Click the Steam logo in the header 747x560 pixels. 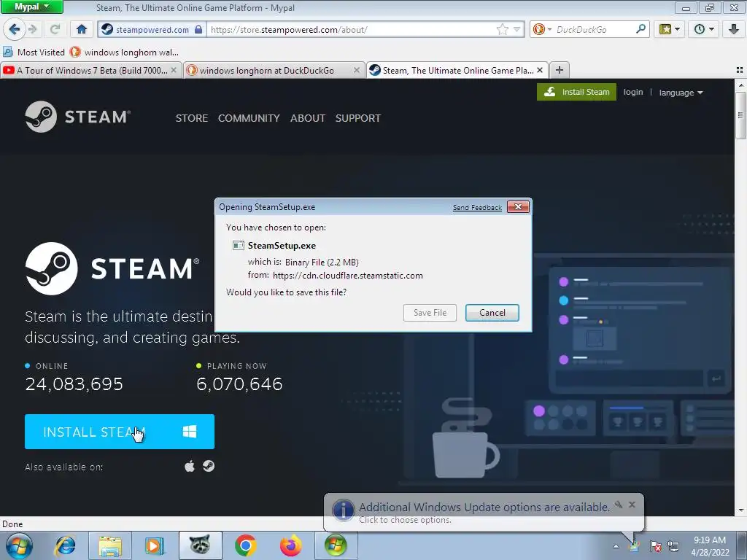(77, 117)
